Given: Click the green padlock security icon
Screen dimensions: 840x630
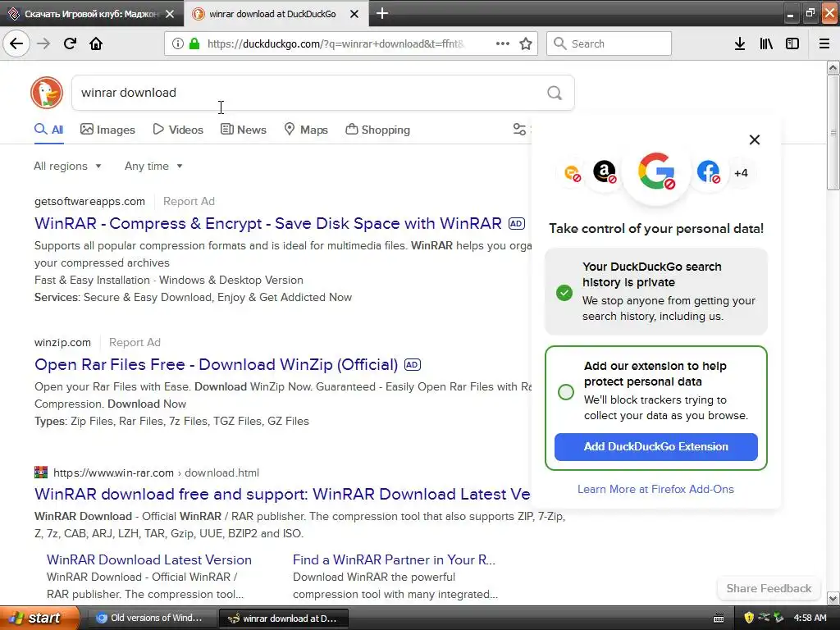Looking at the screenshot, I should [194, 43].
